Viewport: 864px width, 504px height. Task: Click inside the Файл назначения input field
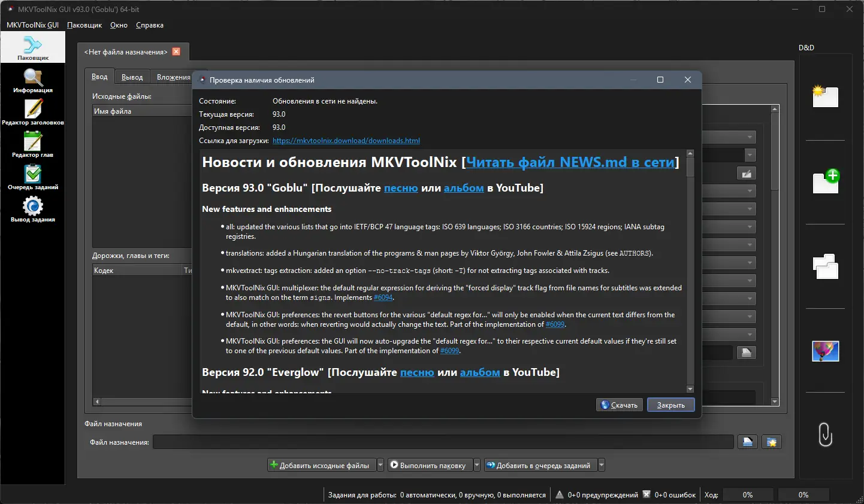coord(443,441)
